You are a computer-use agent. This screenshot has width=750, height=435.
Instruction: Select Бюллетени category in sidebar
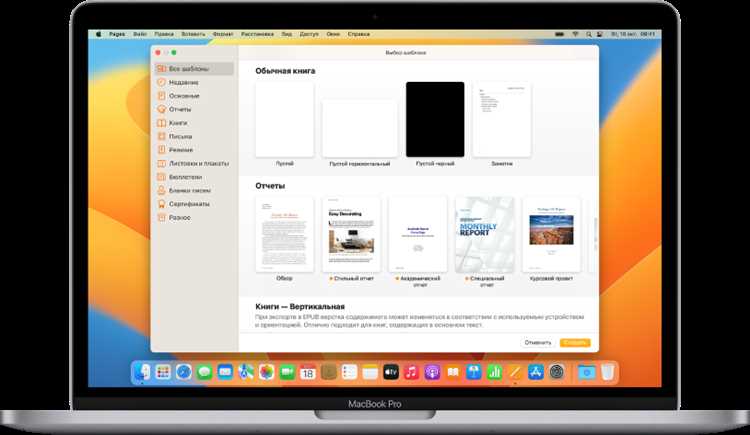pos(194,177)
